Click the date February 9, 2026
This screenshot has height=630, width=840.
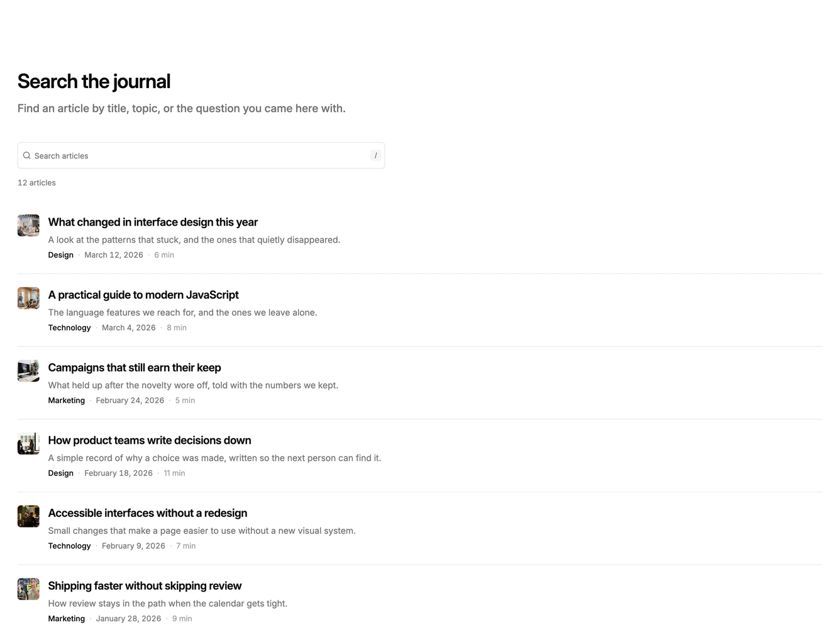[x=133, y=546]
